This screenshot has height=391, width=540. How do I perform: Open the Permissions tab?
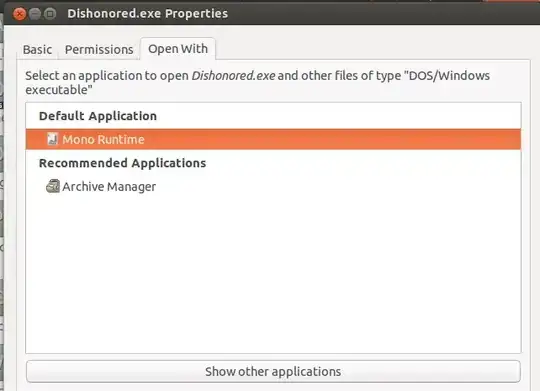click(x=99, y=50)
